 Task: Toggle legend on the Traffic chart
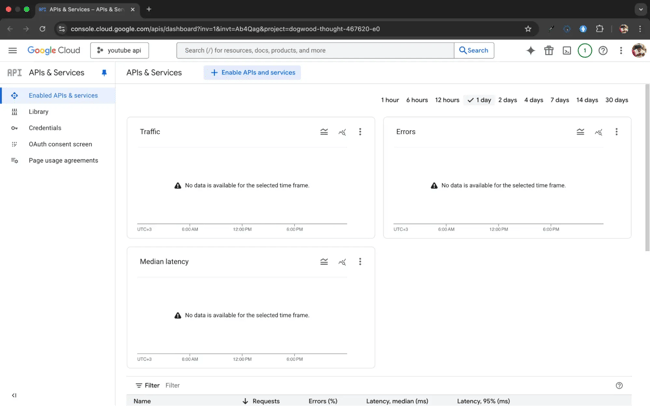pyautogui.click(x=324, y=132)
